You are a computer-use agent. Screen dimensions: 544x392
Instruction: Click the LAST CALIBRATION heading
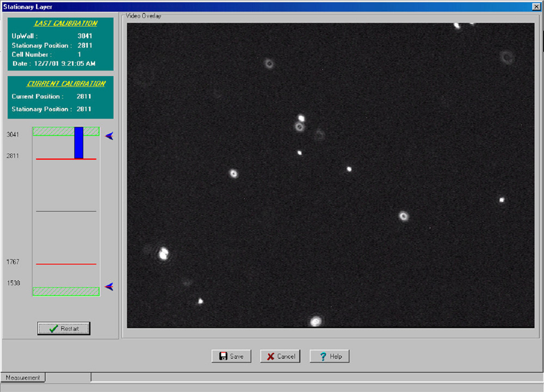66,23
